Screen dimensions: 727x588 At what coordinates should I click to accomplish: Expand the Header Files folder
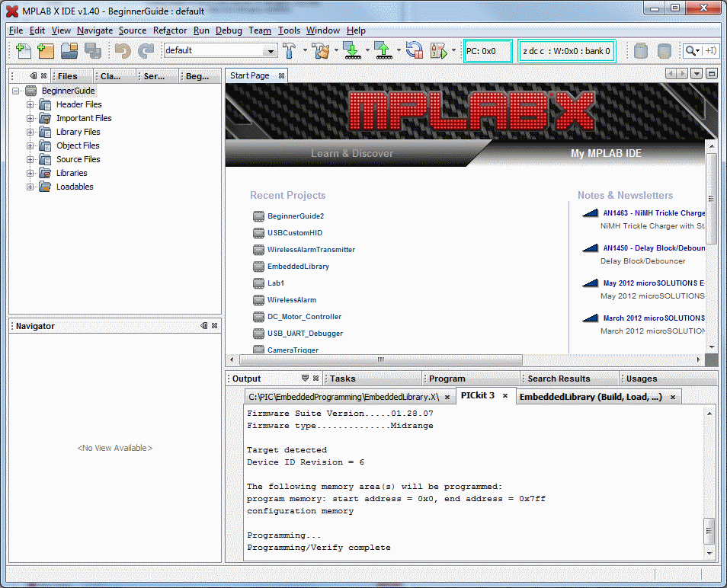click(30, 104)
